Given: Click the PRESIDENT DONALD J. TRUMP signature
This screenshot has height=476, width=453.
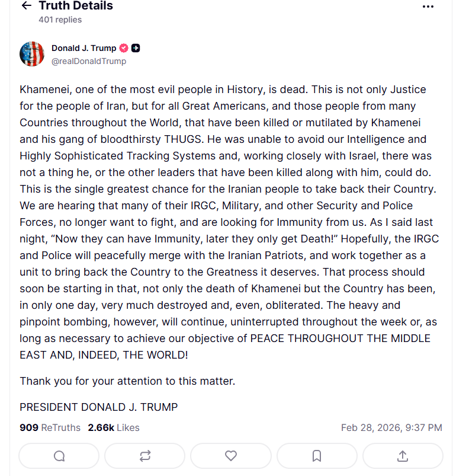Looking at the screenshot, I should click(x=98, y=407).
